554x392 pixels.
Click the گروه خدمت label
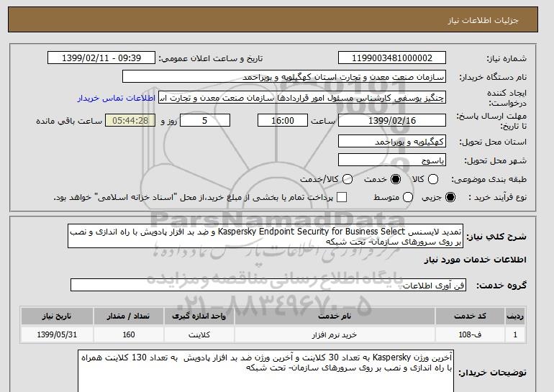(501, 286)
